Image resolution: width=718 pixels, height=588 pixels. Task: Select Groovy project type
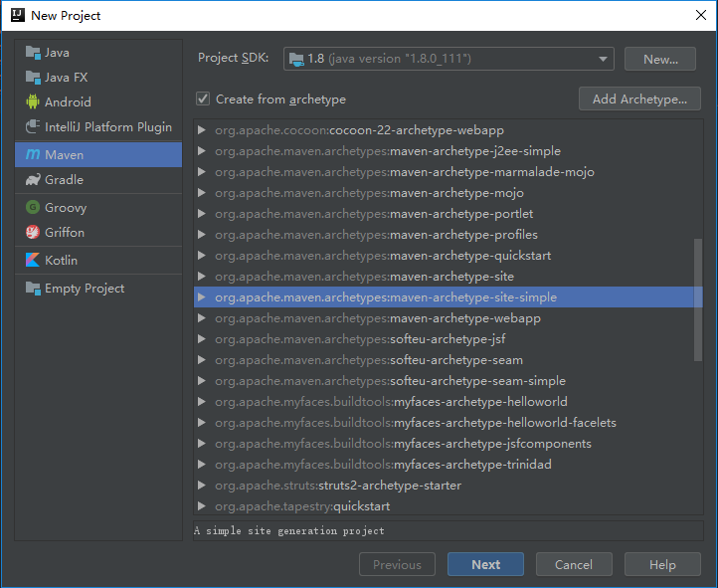[98, 208]
